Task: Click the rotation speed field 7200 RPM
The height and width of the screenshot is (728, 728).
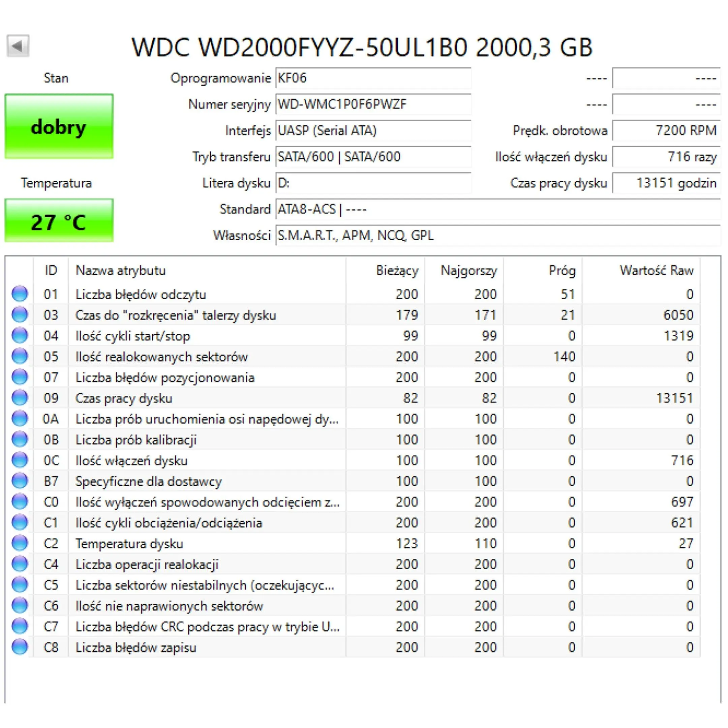Action: click(x=667, y=130)
